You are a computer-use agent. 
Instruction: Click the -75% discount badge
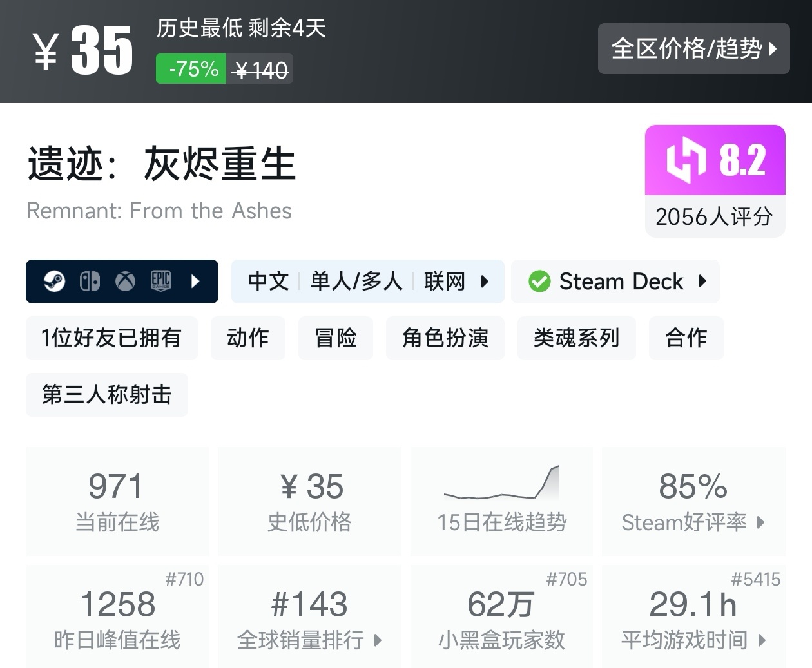click(191, 69)
